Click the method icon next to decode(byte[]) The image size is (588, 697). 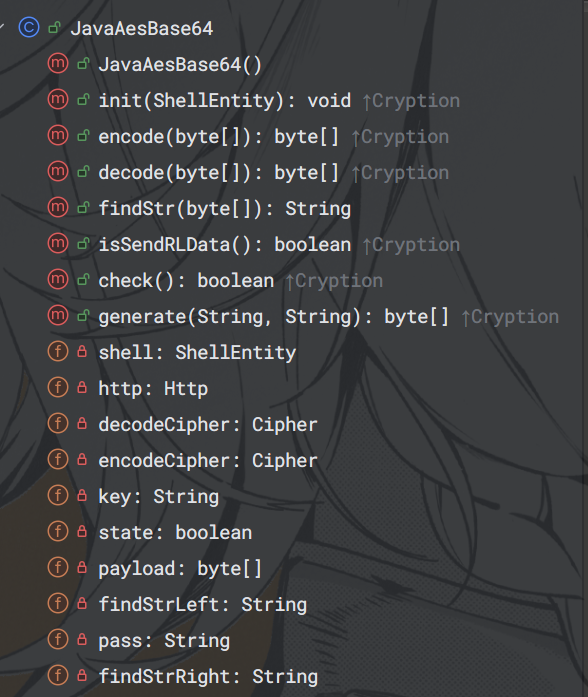58,172
